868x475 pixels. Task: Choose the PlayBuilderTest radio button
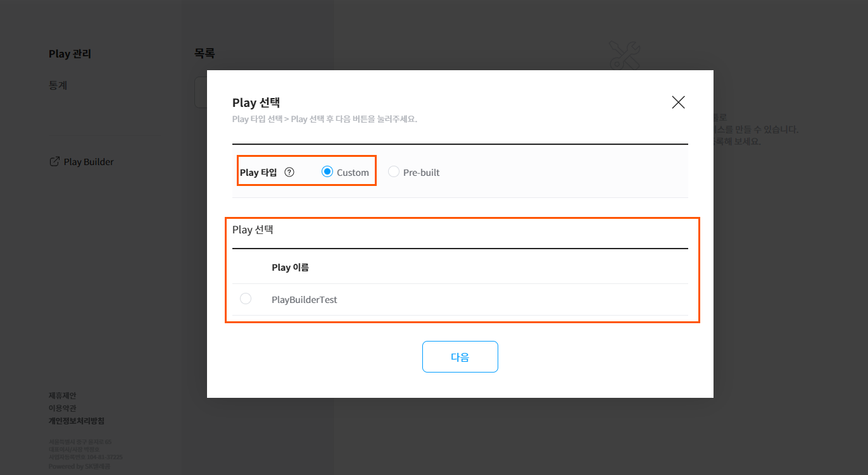click(x=246, y=299)
